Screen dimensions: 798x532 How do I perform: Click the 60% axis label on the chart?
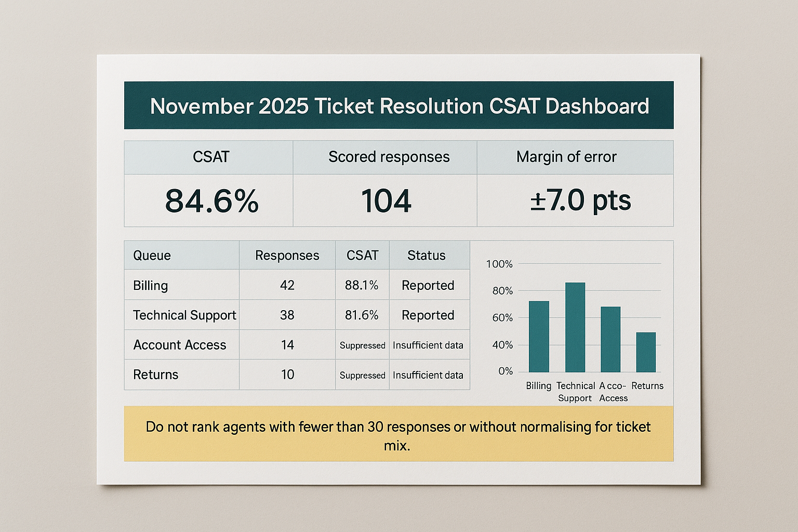point(502,318)
